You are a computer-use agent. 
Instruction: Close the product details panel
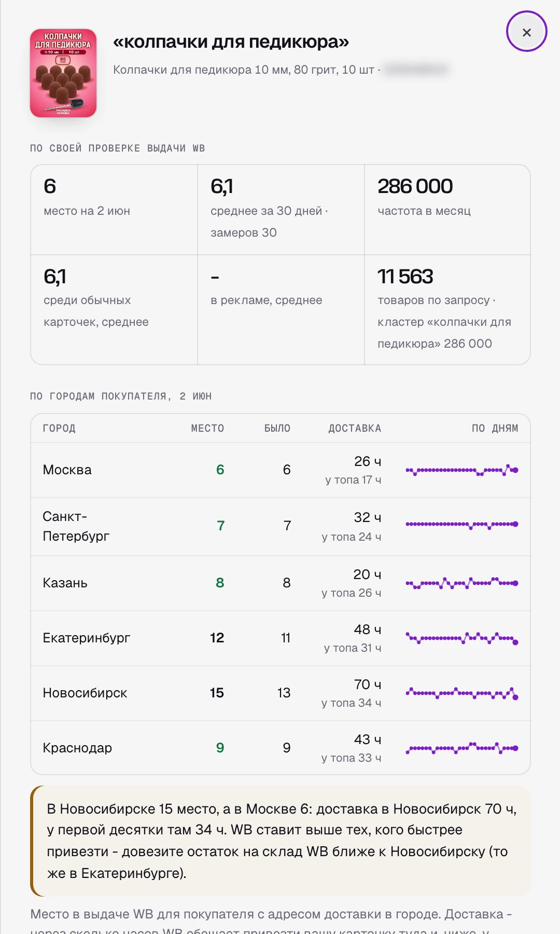pos(526,32)
